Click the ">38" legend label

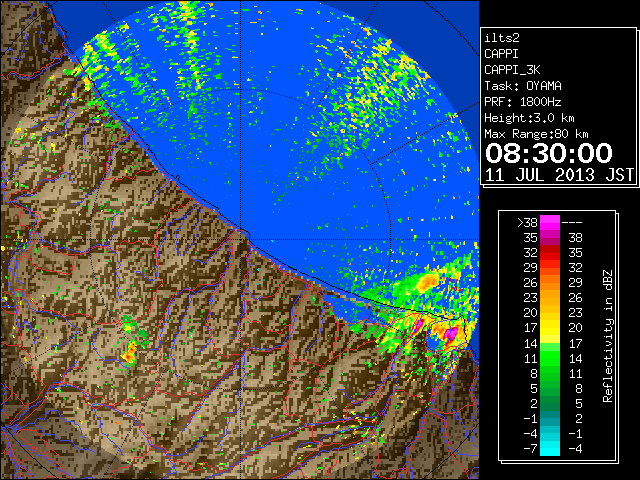click(527, 223)
